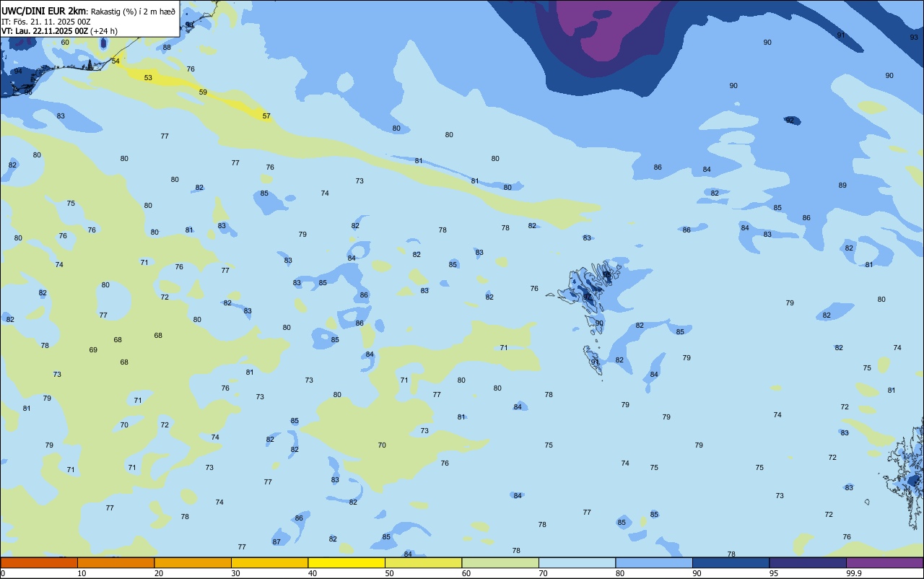
Task: Click the 10–20 orange legend swatch
Action: coord(115,562)
